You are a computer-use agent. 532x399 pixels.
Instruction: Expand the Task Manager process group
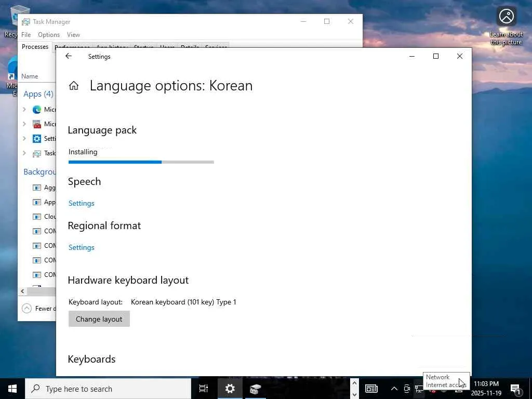(24, 153)
